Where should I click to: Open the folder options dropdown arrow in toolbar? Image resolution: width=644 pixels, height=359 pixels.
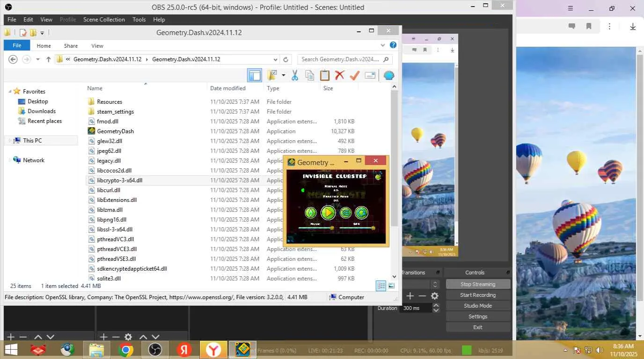284,75
